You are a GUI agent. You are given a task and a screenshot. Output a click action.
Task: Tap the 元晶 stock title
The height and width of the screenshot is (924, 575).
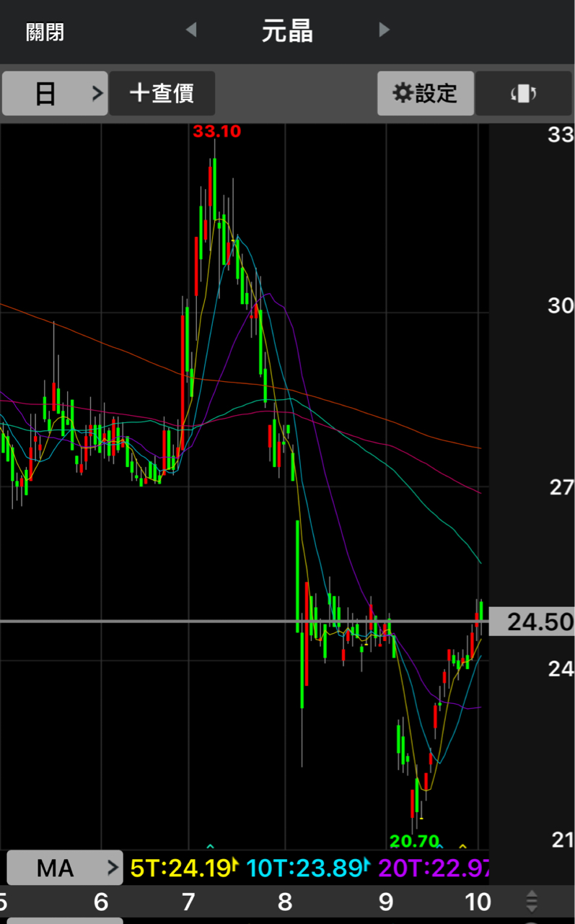tap(287, 32)
